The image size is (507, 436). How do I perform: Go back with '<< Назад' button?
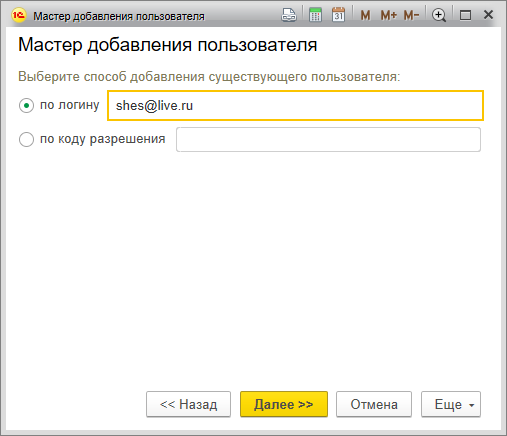click(188, 404)
